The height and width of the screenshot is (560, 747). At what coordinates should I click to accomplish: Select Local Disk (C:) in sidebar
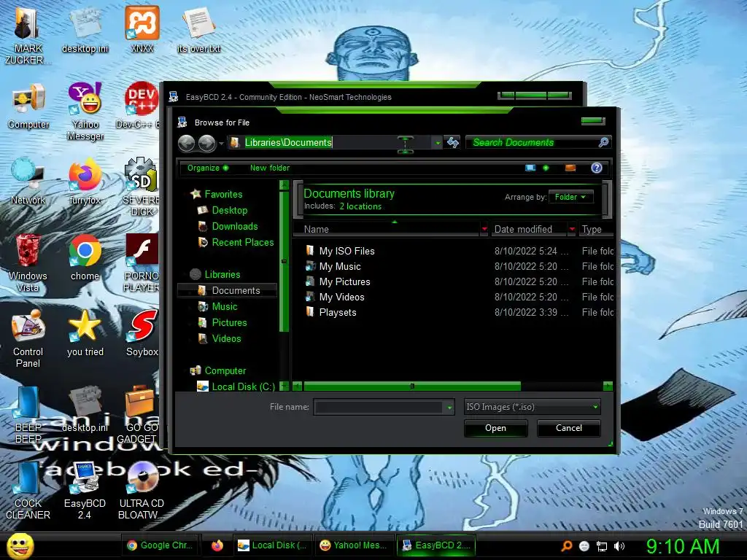pyautogui.click(x=236, y=386)
